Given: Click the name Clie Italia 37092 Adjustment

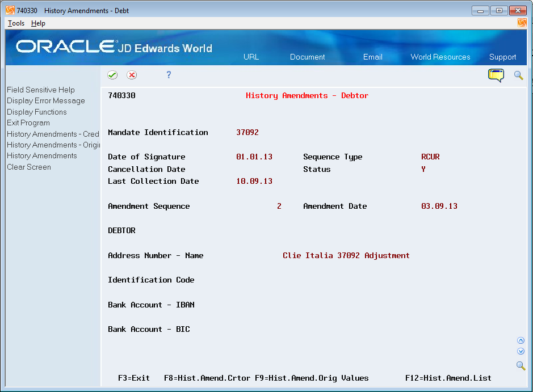Looking at the screenshot, I should 346,255.
